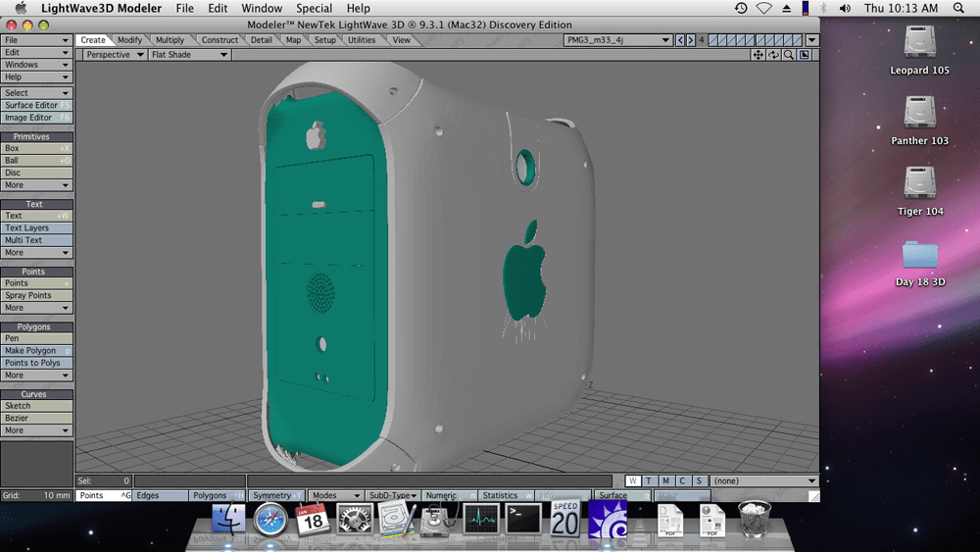Switch to Points selection mode
The height and width of the screenshot is (552, 980).
(104, 495)
